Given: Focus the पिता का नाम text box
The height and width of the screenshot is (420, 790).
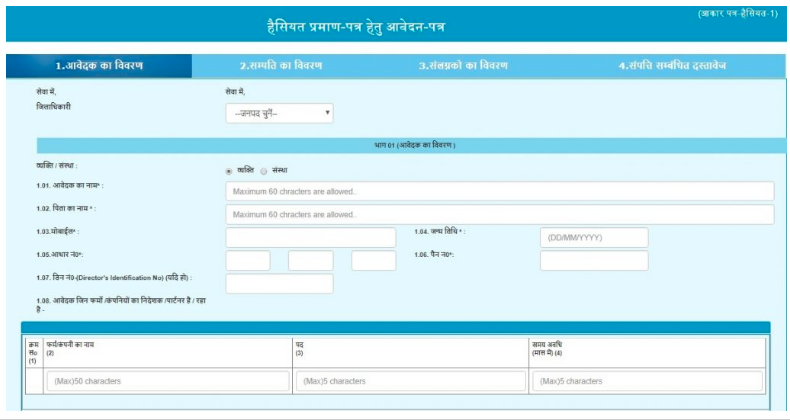Looking at the screenshot, I should (500, 215).
